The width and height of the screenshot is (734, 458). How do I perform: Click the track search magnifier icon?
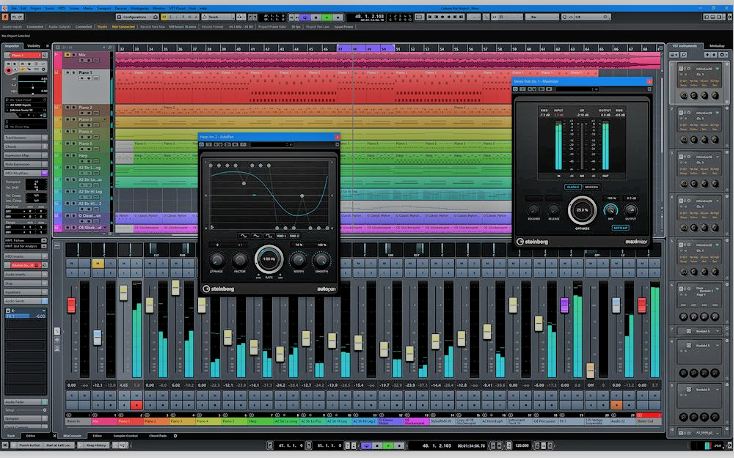[x=110, y=47]
